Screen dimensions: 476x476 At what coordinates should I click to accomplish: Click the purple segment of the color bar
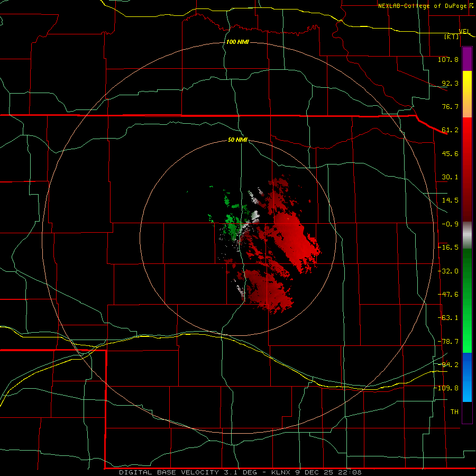click(467, 59)
